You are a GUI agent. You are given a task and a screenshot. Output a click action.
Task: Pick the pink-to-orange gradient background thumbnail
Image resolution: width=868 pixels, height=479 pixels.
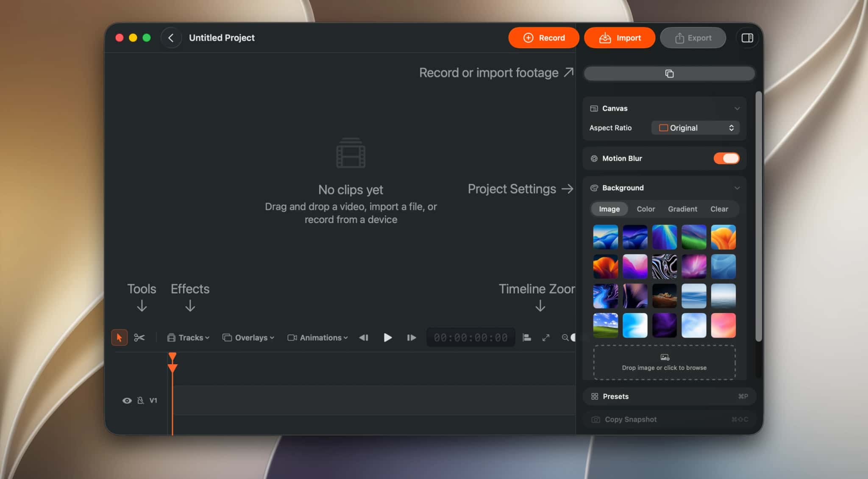723,325
